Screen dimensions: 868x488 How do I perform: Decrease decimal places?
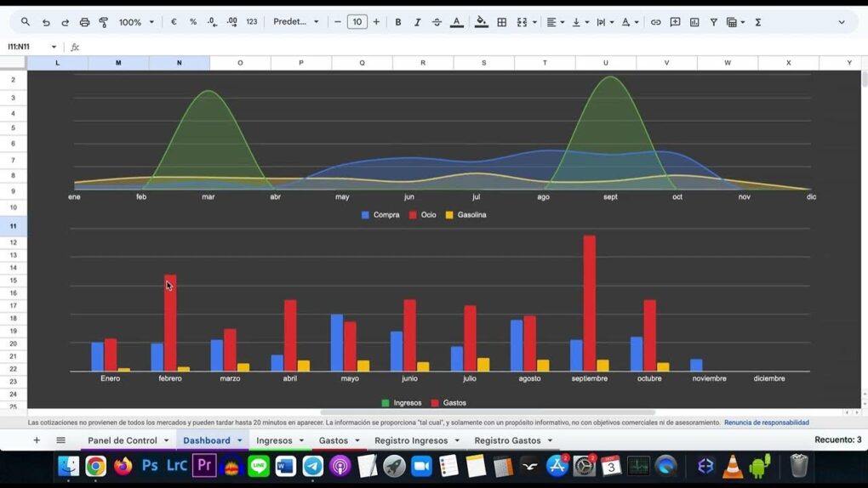point(212,22)
